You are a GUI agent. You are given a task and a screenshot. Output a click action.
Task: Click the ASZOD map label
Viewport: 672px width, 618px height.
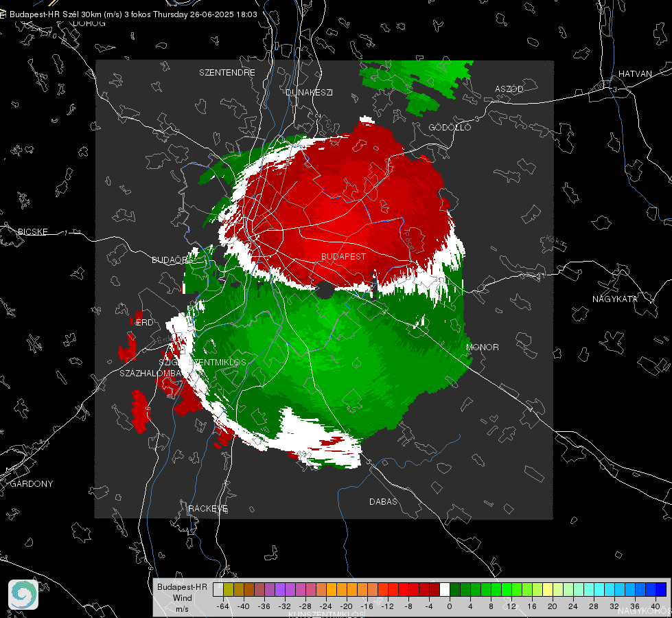coord(509,89)
